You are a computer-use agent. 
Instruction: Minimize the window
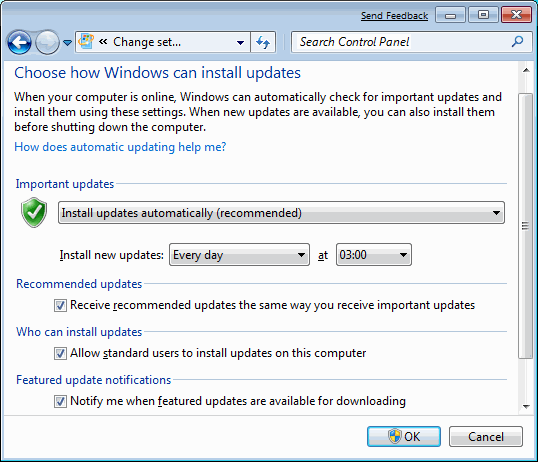450,15
